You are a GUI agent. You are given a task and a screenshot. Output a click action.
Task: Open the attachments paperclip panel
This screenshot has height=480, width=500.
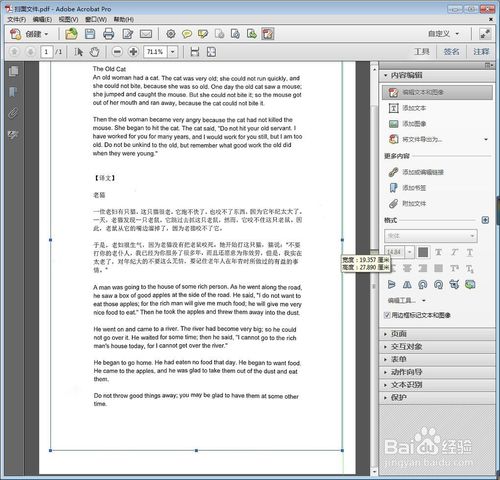coord(13,113)
